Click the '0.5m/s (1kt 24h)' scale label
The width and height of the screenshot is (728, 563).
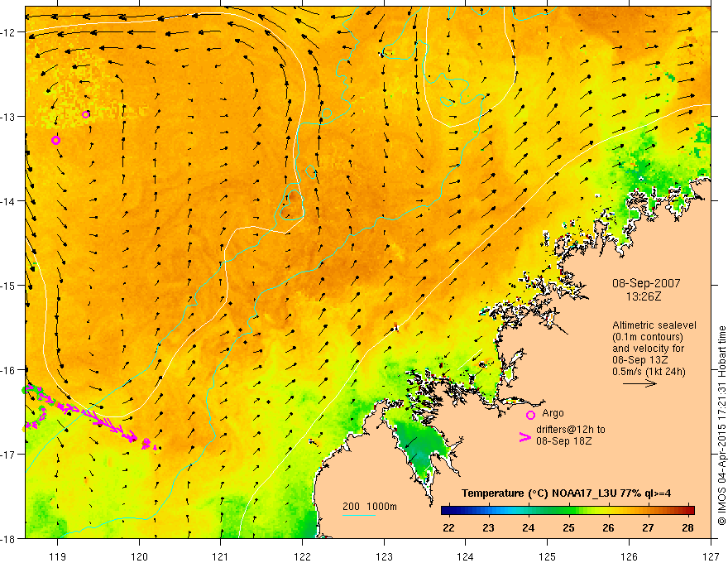pos(649,372)
